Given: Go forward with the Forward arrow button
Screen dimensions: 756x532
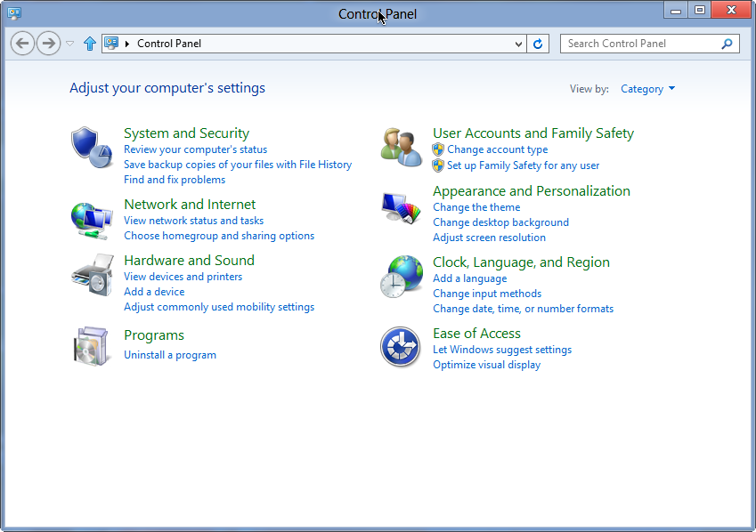Looking at the screenshot, I should tap(49, 44).
